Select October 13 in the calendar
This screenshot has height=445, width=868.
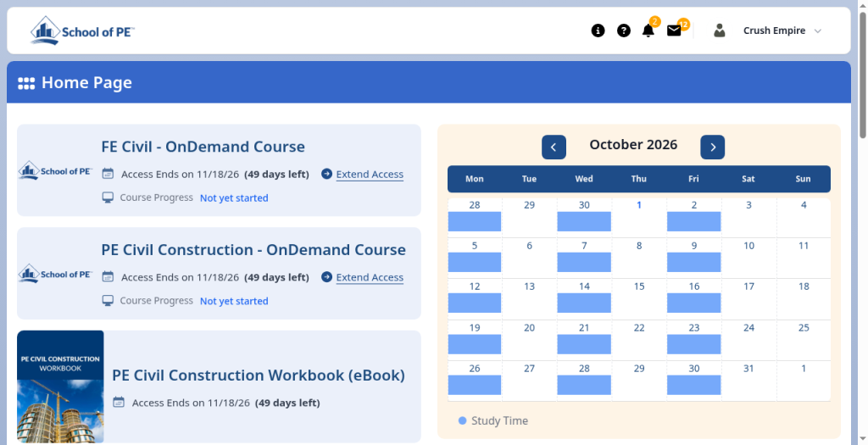[529, 286]
